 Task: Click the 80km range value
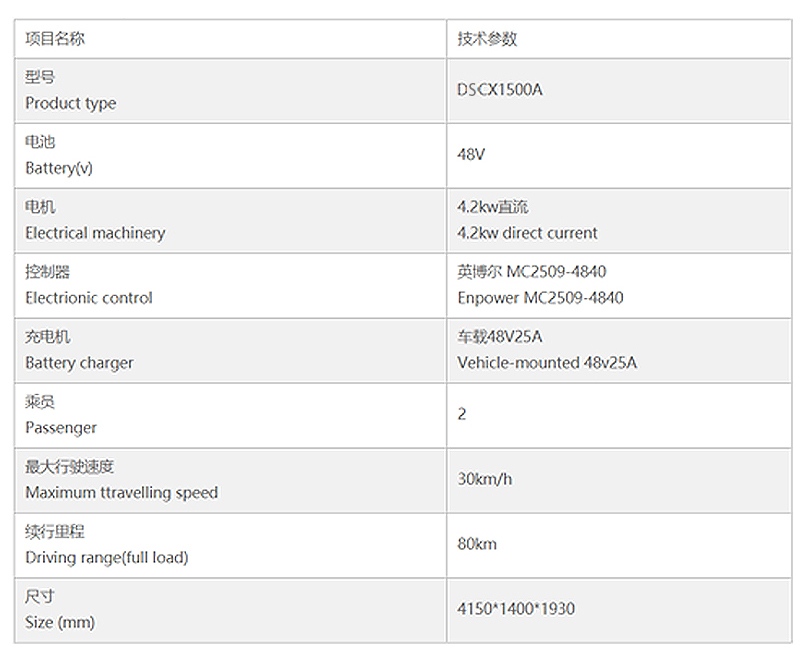click(477, 544)
